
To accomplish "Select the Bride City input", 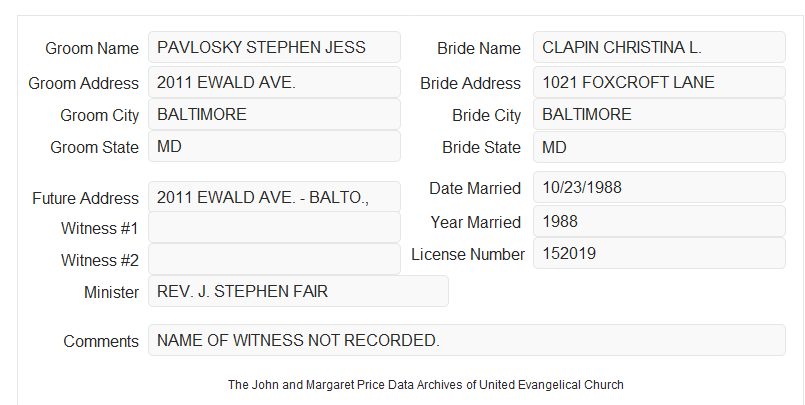I will tap(659, 114).
